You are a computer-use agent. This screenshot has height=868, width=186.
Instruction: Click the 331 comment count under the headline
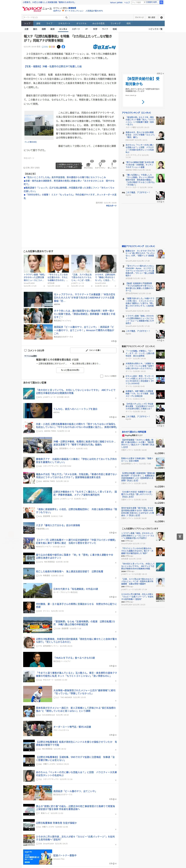point(45,47)
